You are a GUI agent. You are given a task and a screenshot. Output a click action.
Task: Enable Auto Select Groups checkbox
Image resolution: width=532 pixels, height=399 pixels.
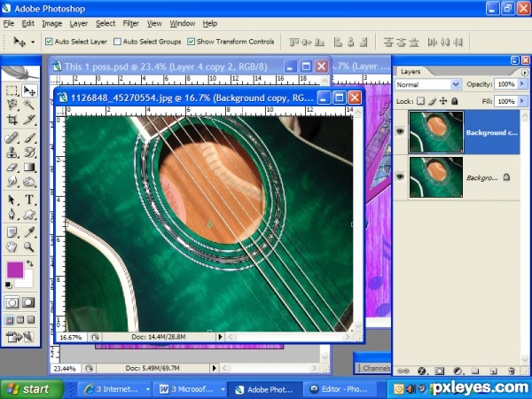pyautogui.click(x=117, y=42)
